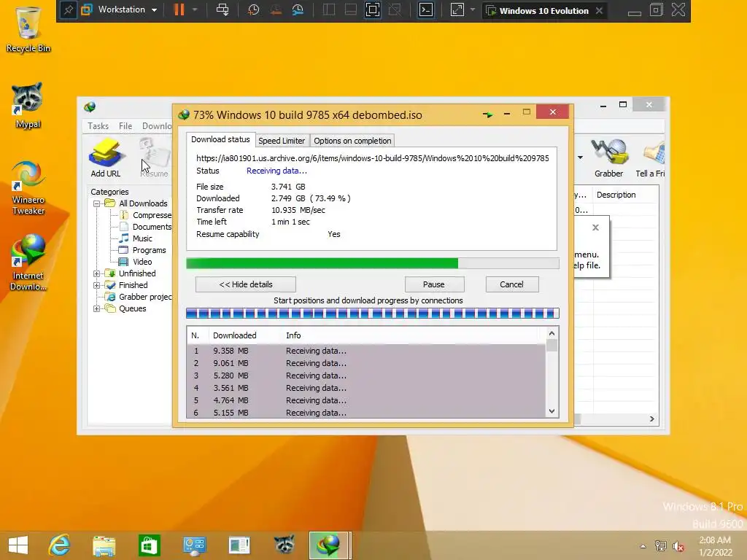The height and width of the screenshot is (560, 747).
Task: Close the Windows 10 Evolution VM tab
Action: point(600,10)
